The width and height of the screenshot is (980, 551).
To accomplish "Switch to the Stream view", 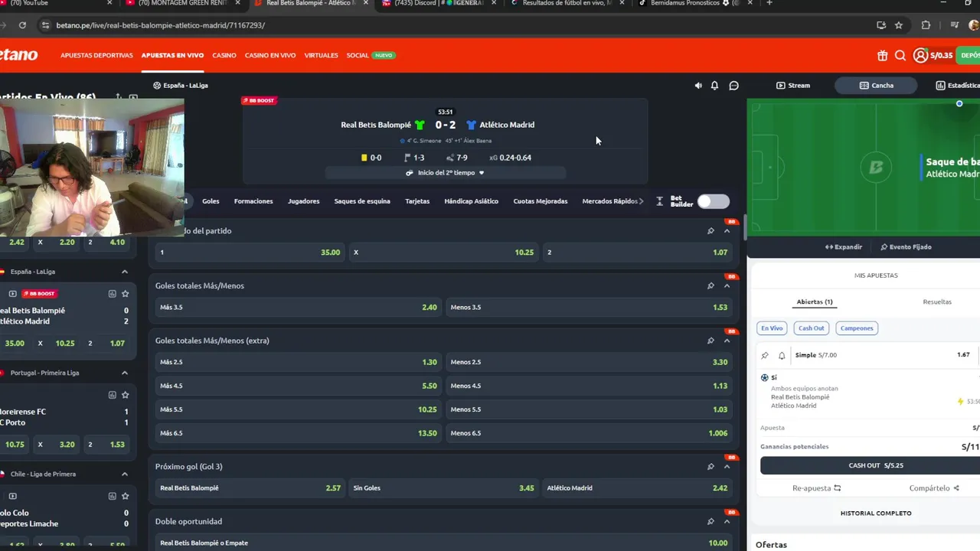I will 792,86.
